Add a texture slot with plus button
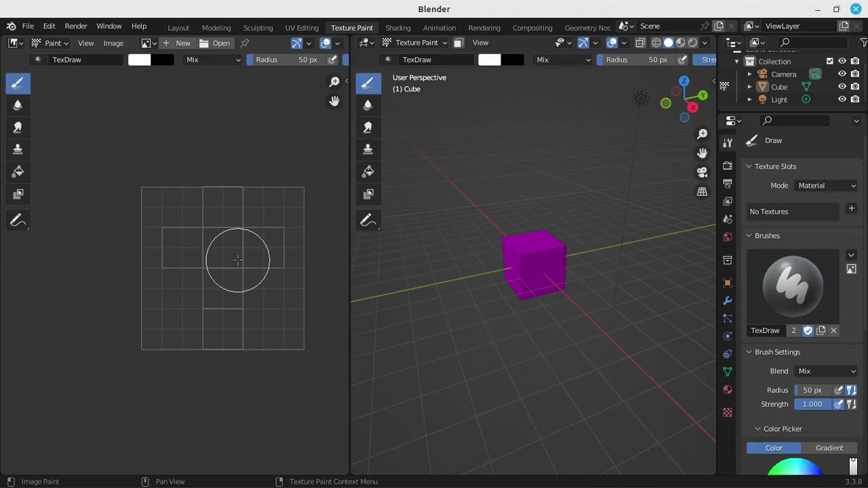The width and height of the screenshot is (868, 488). (852, 209)
